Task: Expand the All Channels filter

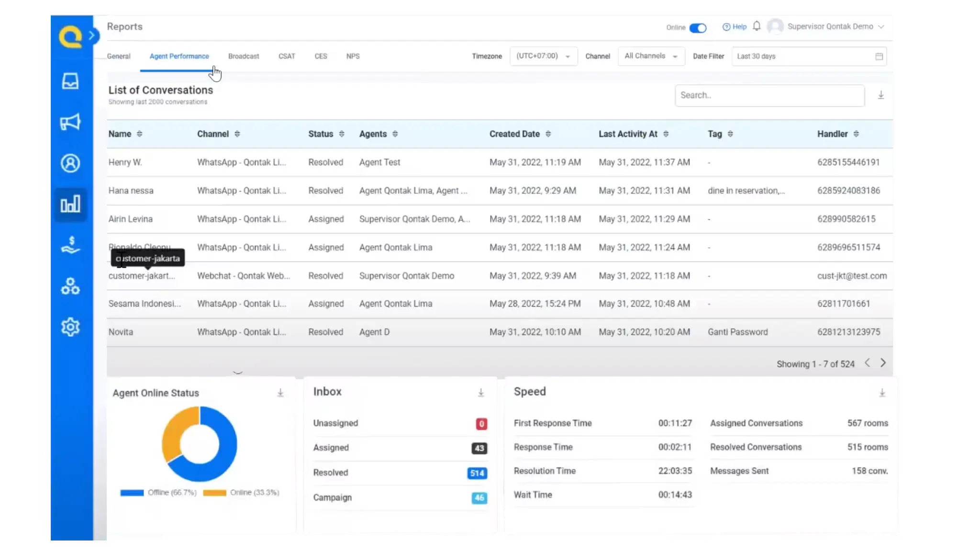Action: pos(651,56)
